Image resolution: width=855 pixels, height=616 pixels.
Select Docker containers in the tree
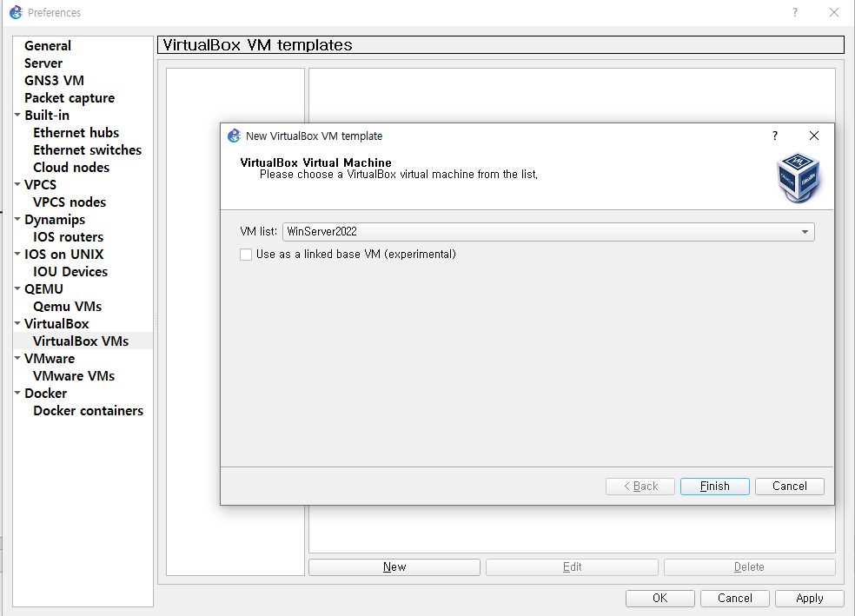pos(89,411)
